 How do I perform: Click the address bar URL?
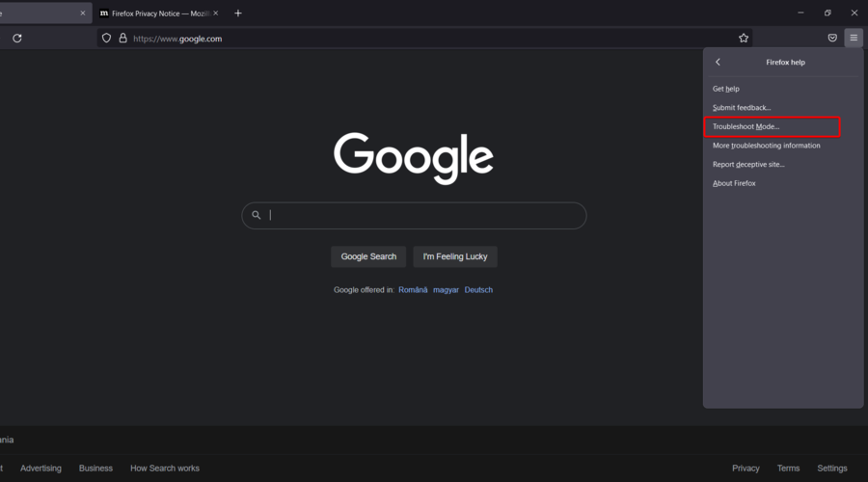click(177, 39)
